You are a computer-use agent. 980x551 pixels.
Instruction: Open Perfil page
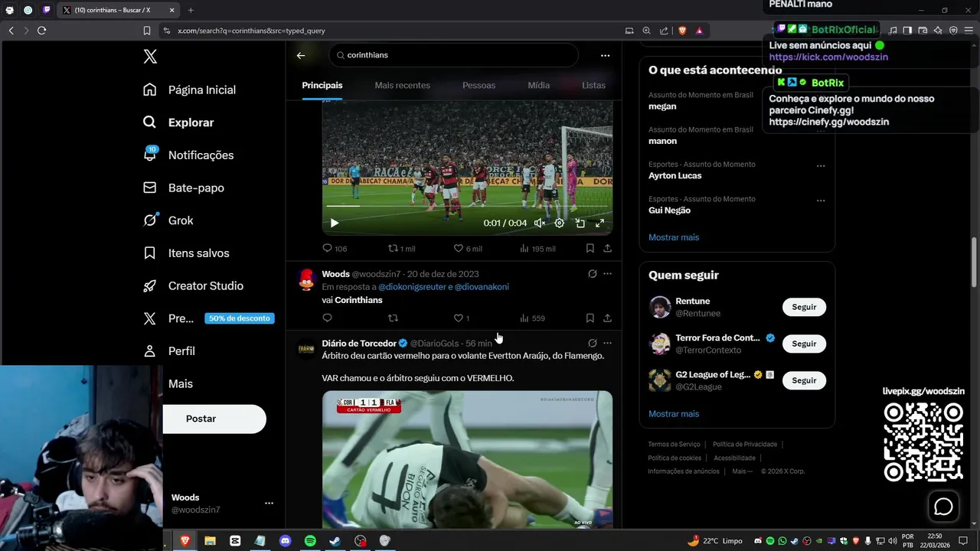click(169, 351)
